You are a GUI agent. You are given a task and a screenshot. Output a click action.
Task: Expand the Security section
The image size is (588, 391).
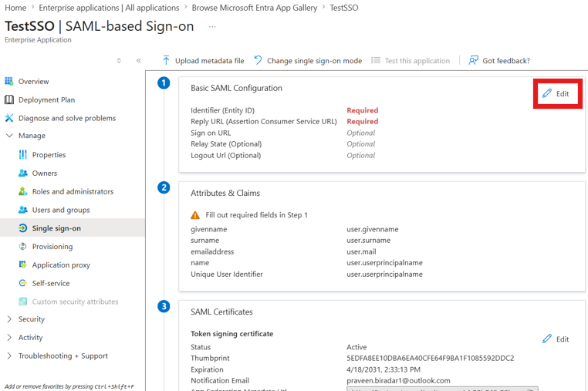9,319
